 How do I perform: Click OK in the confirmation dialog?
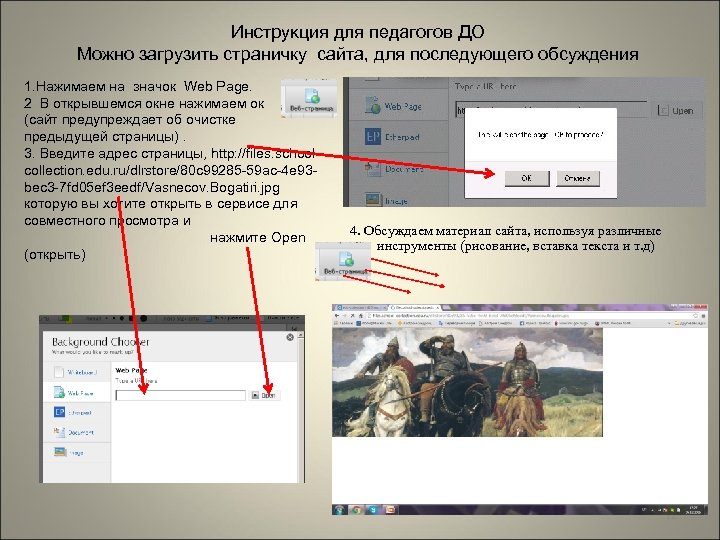[x=527, y=178]
